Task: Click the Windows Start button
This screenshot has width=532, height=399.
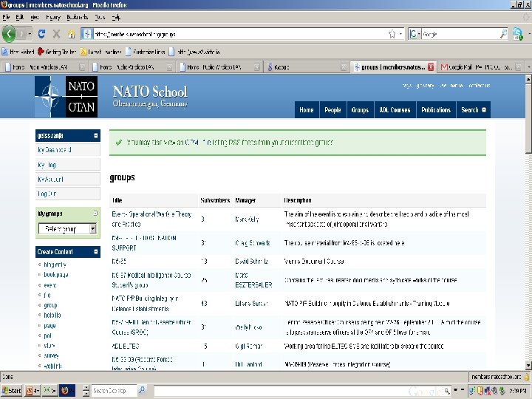Action: pos(11,391)
